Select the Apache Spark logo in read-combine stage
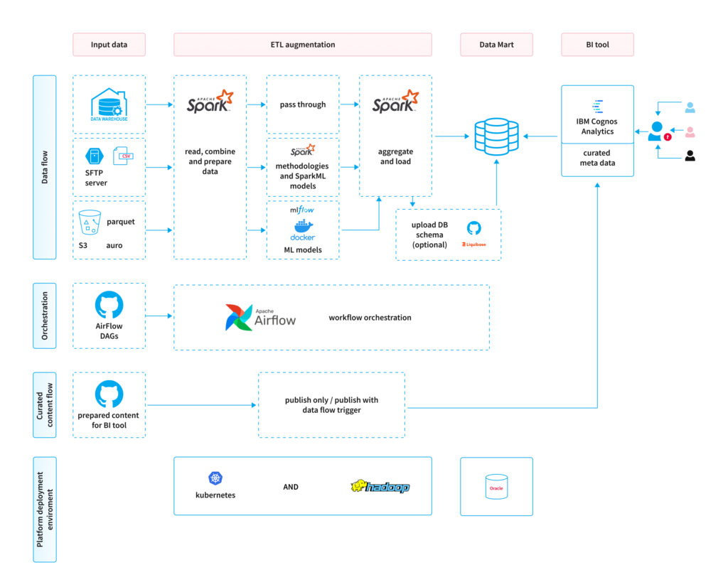This screenshot has height=587, width=728. (210, 102)
